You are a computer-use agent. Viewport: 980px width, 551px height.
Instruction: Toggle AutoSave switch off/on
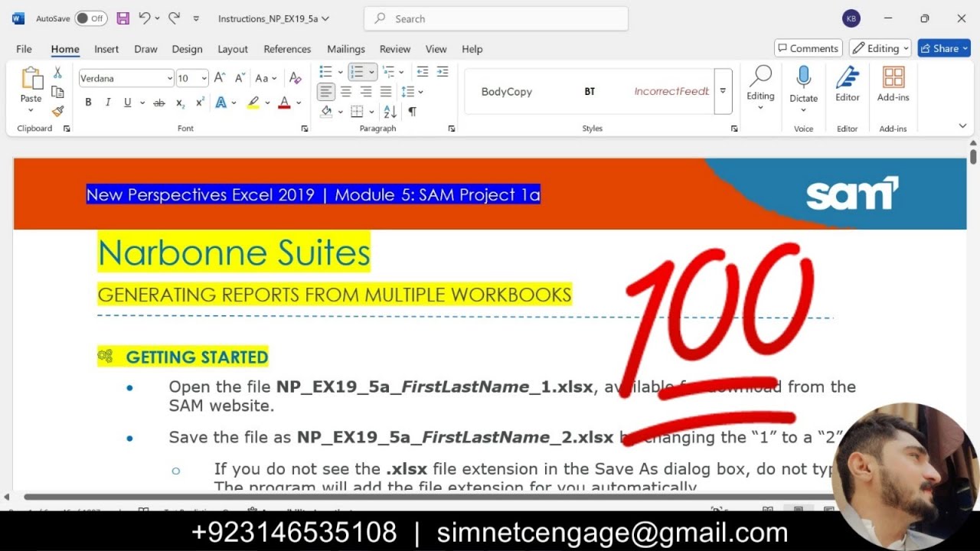[x=91, y=18]
